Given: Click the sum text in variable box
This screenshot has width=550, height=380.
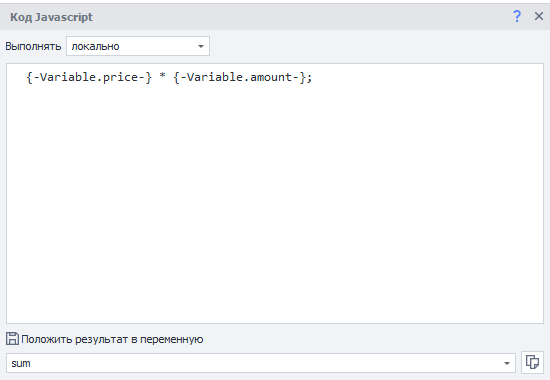Looking at the screenshot, I should [x=21, y=364].
